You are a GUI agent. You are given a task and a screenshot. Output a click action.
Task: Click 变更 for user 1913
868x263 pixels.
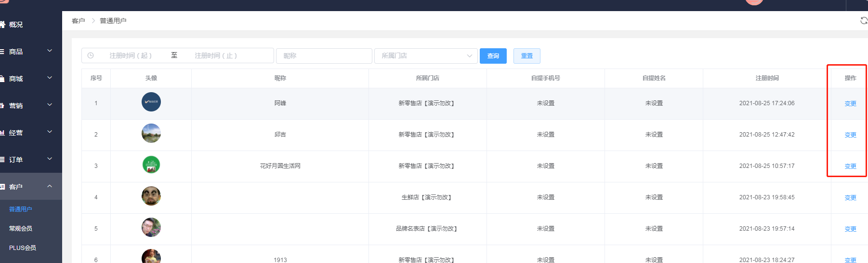click(851, 260)
